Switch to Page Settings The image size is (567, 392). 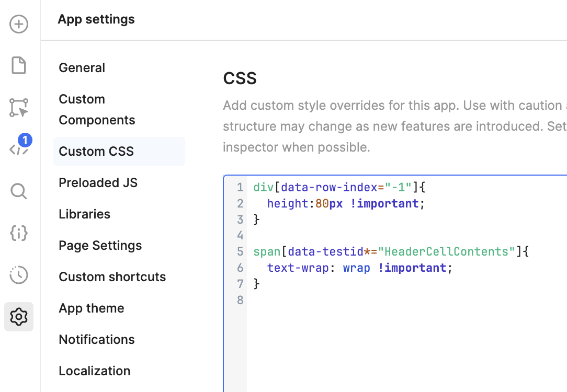100,246
